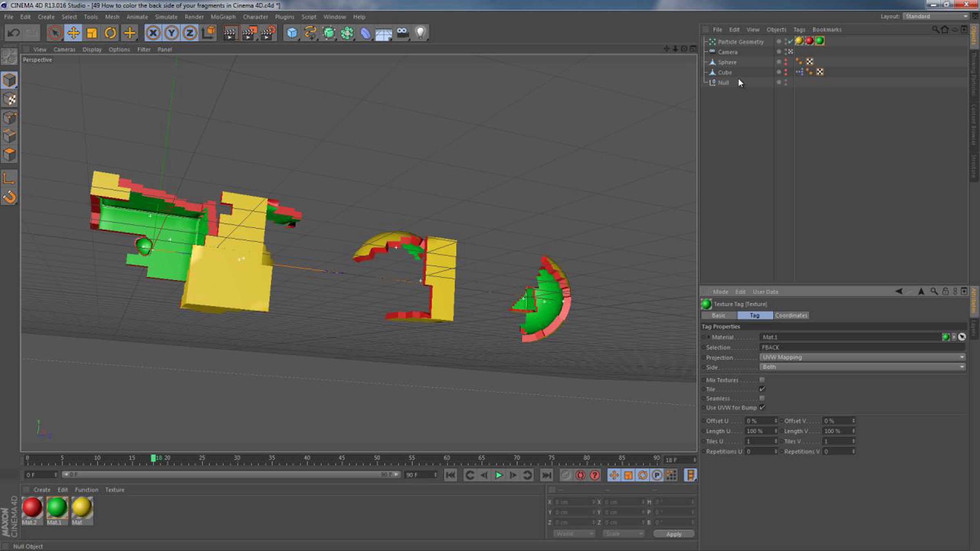Render the active view clapperboard icon

(230, 33)
